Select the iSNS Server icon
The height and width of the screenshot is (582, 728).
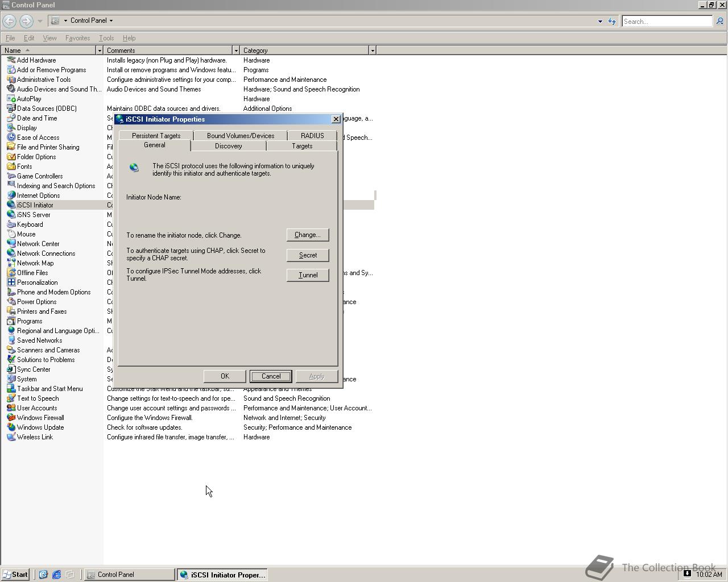click(11, 215)
